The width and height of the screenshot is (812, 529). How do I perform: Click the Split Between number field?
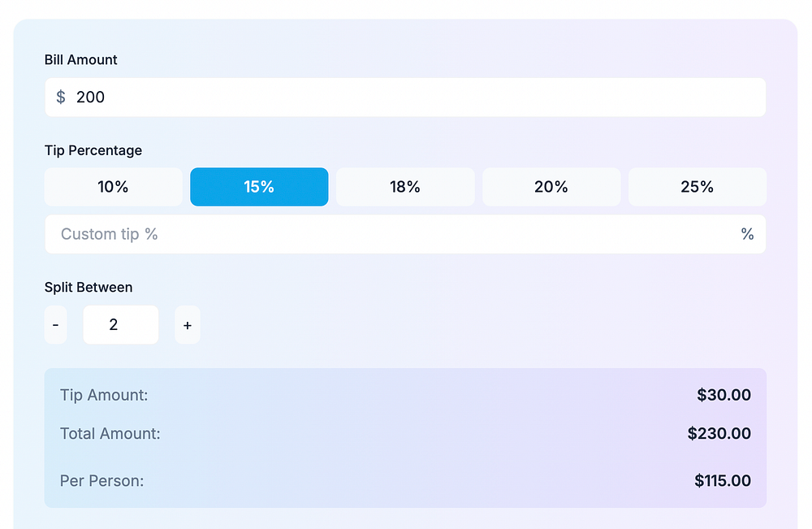click(121, 325)
